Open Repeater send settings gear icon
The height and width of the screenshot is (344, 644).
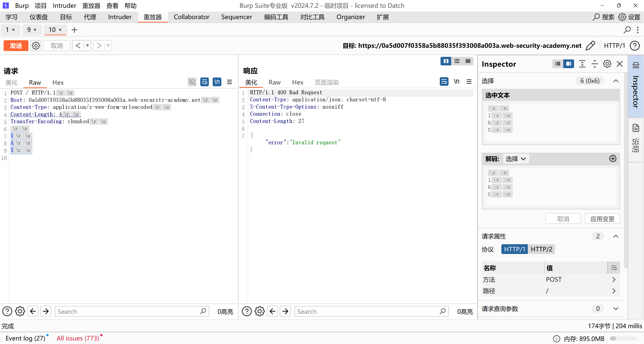coord(36,46)
